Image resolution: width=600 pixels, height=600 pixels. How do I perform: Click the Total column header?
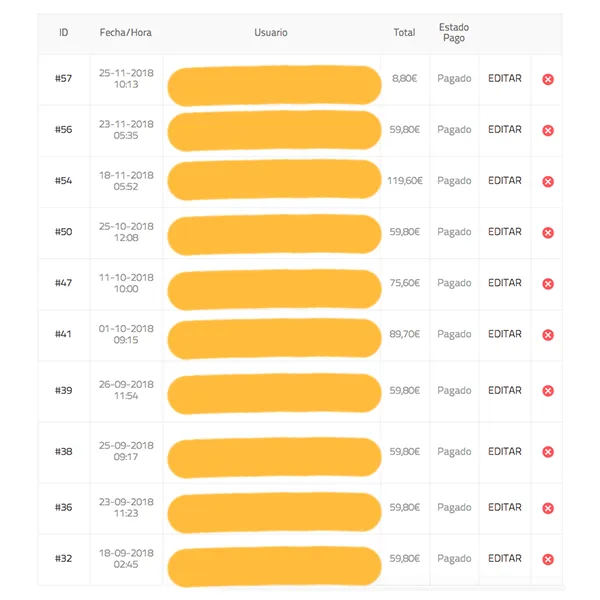tap(404, 33)
